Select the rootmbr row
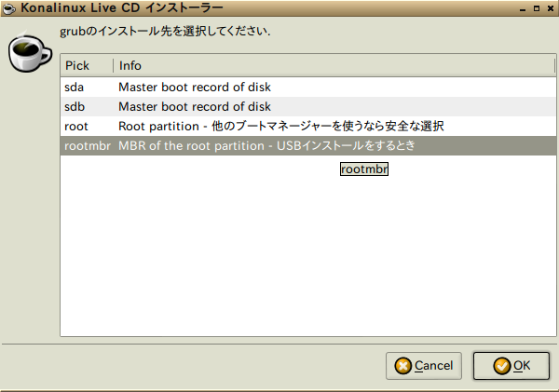The image size is (559, 392). point(308,146)
